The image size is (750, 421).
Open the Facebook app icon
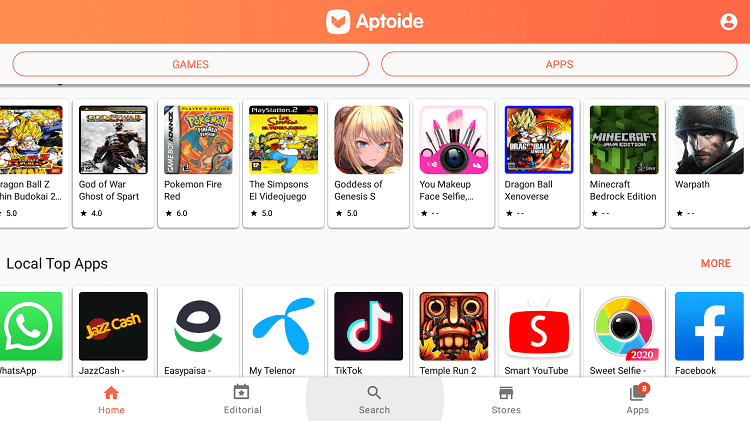tap(709, 326)
